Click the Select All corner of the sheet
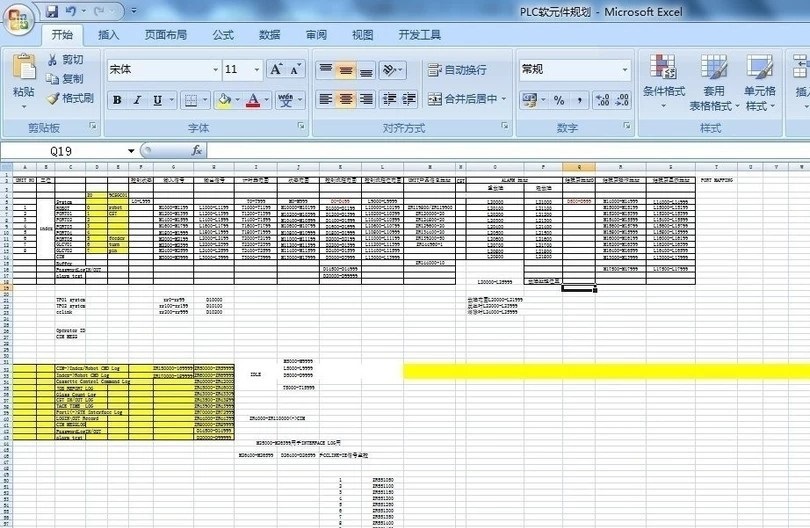 click(x=6, y=167)
